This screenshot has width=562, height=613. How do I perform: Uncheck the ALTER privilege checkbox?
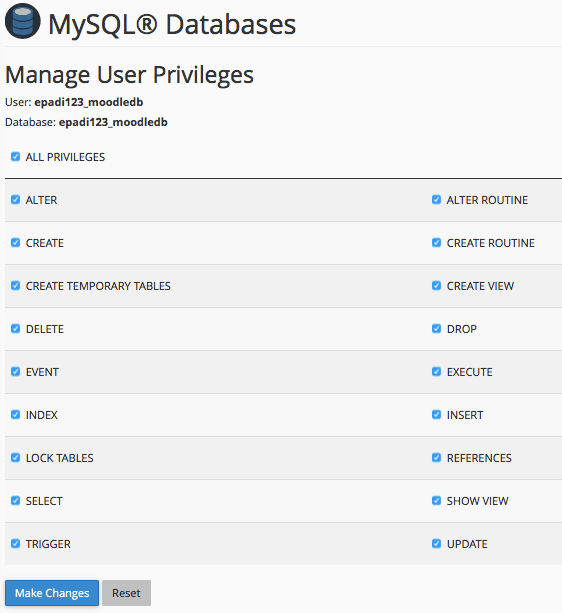[x=16, y=200]
